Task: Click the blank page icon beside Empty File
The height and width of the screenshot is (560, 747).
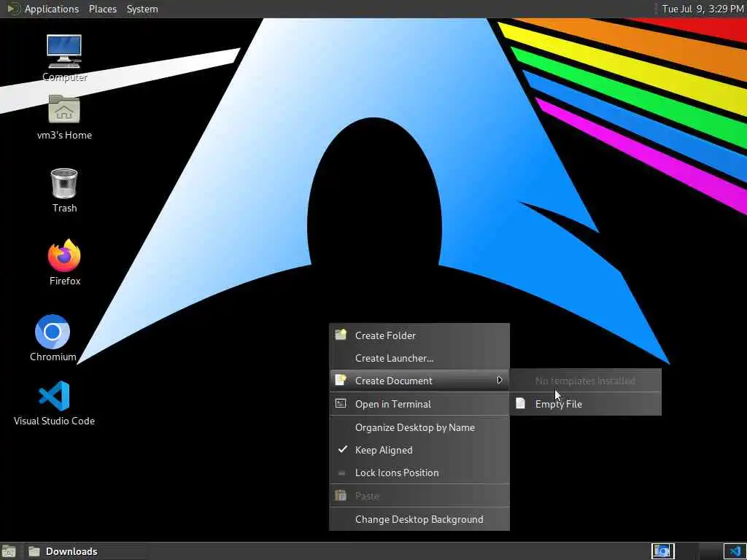Action: [x=520, y=403]
